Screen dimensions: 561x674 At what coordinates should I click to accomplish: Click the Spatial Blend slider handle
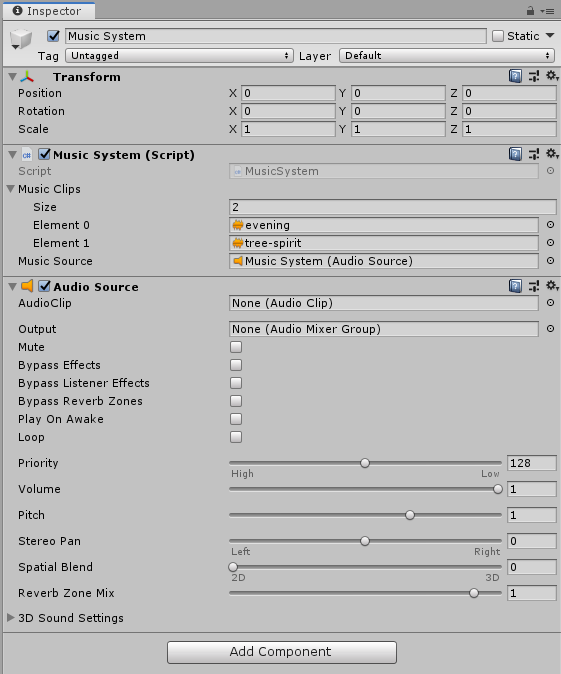click(x=233, y=567)
